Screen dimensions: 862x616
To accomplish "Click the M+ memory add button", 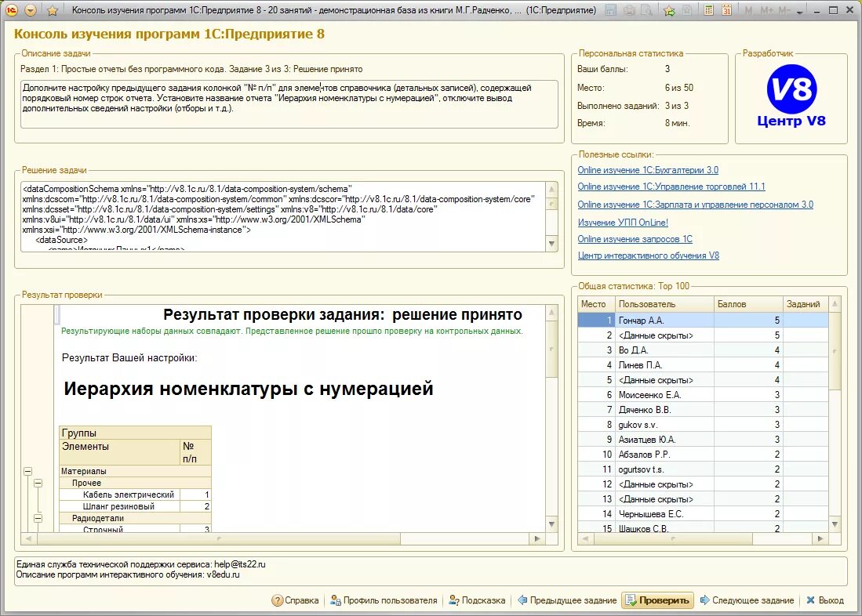I will 766,10.
